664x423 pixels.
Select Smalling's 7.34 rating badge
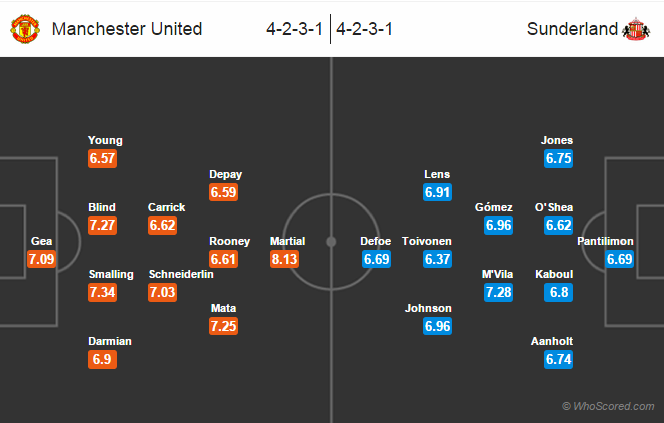click(103, 292)
